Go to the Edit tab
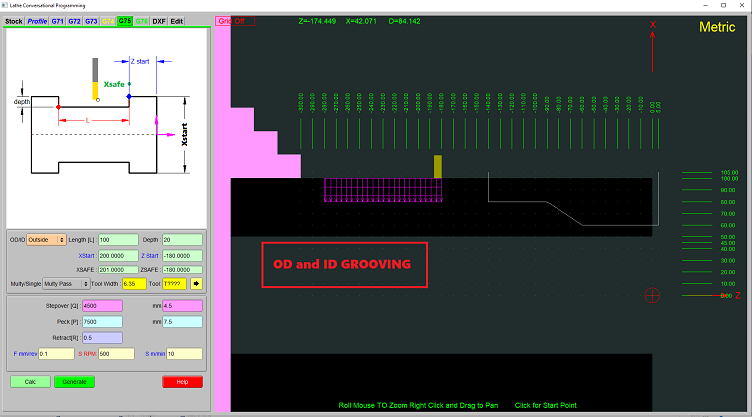 (176, 20)
